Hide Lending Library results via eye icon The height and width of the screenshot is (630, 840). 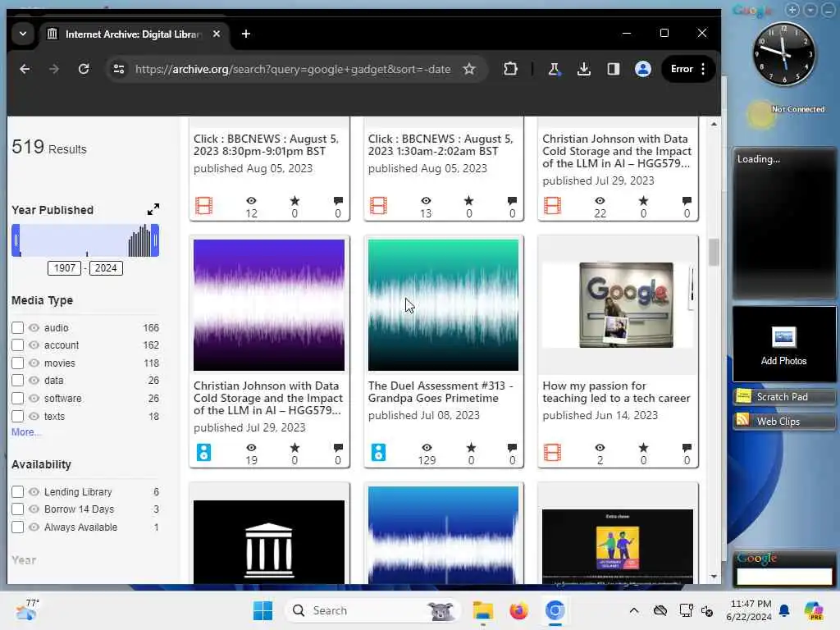[34, 491]
